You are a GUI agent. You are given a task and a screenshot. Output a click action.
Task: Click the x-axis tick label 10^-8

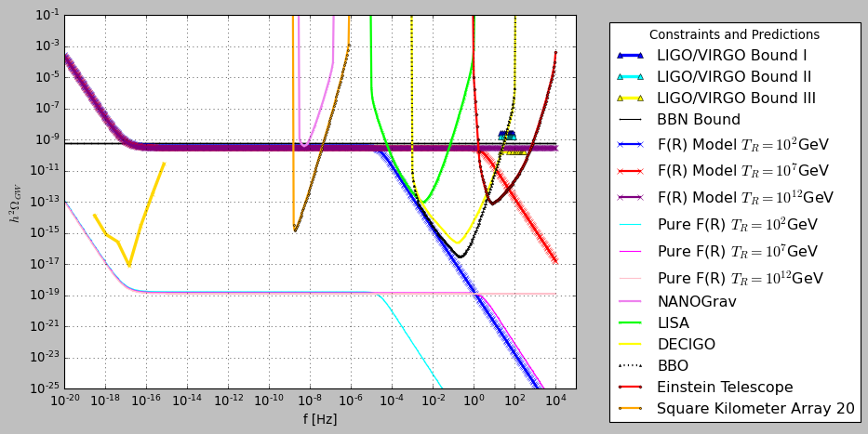(310, 400)
